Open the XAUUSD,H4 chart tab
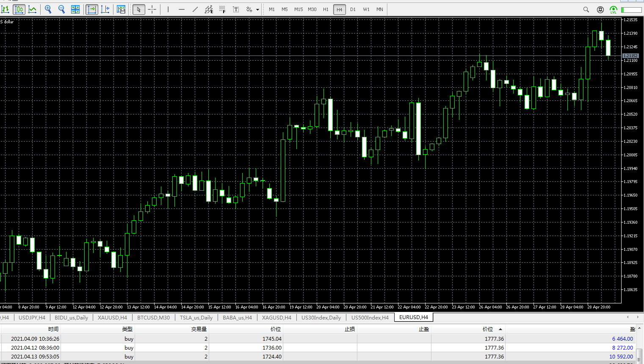 point(112,317)
